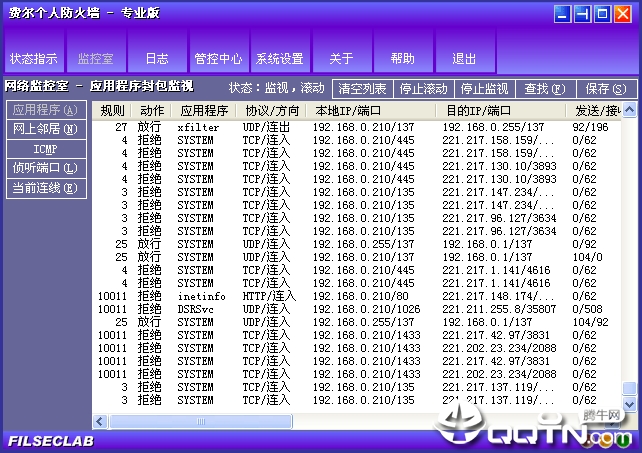Open the 日志 tab
The image size is (642, 453).
(x=157, y=51)
